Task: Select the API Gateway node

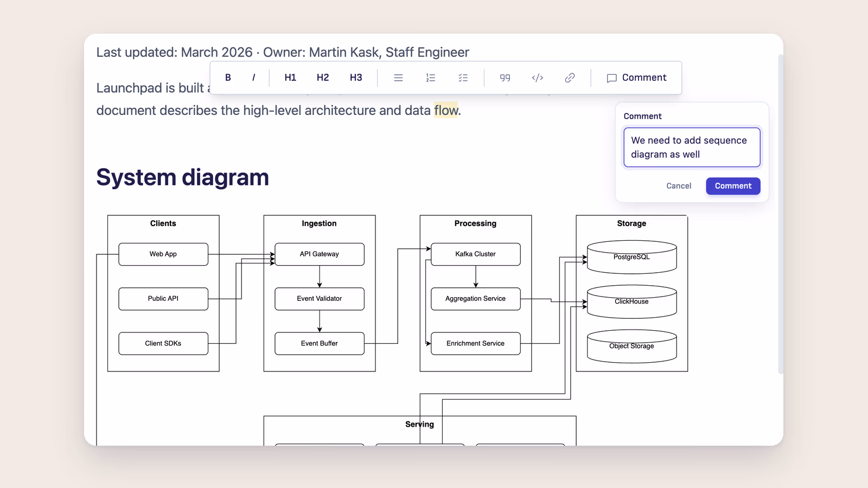Action: [320, 254]
